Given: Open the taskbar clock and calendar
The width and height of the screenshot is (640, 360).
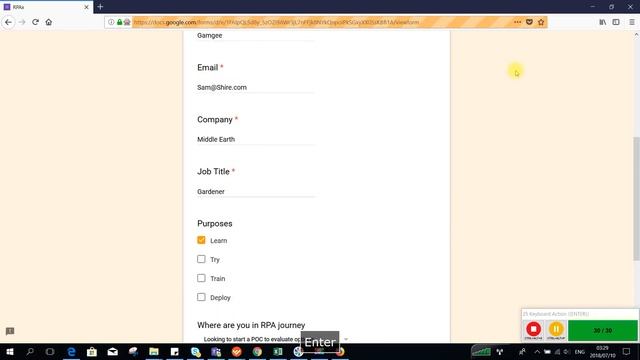Looking at the screenshot, I should [x=602, y=352].
